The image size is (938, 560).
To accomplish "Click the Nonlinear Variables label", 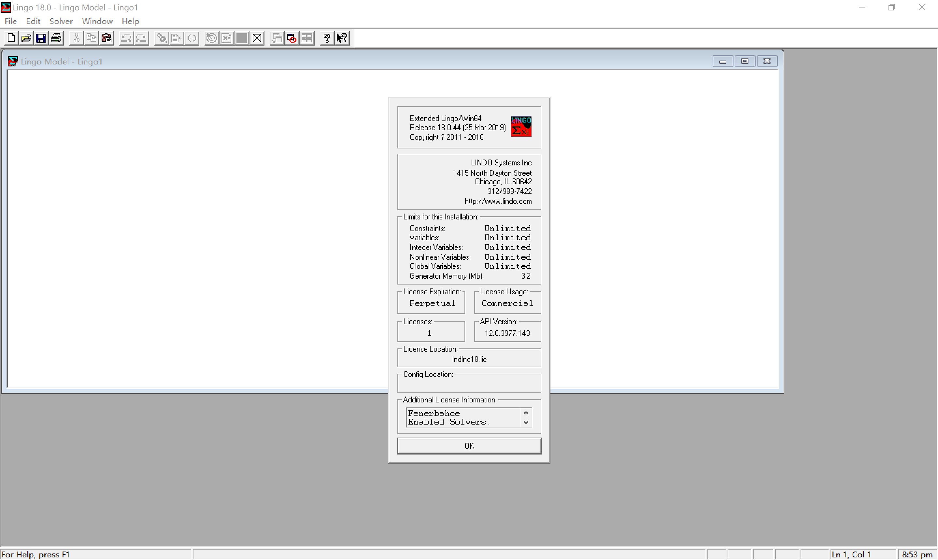I will point(440,257).
